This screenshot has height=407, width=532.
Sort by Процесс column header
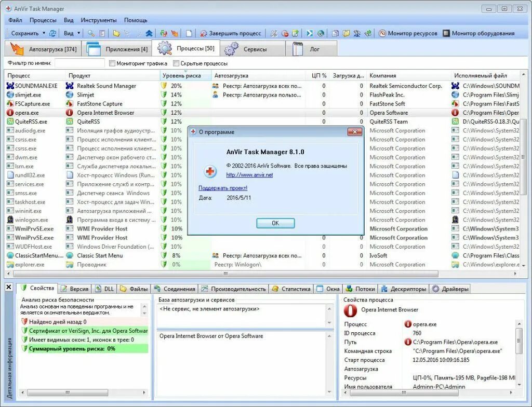click(x=35, y=76)
